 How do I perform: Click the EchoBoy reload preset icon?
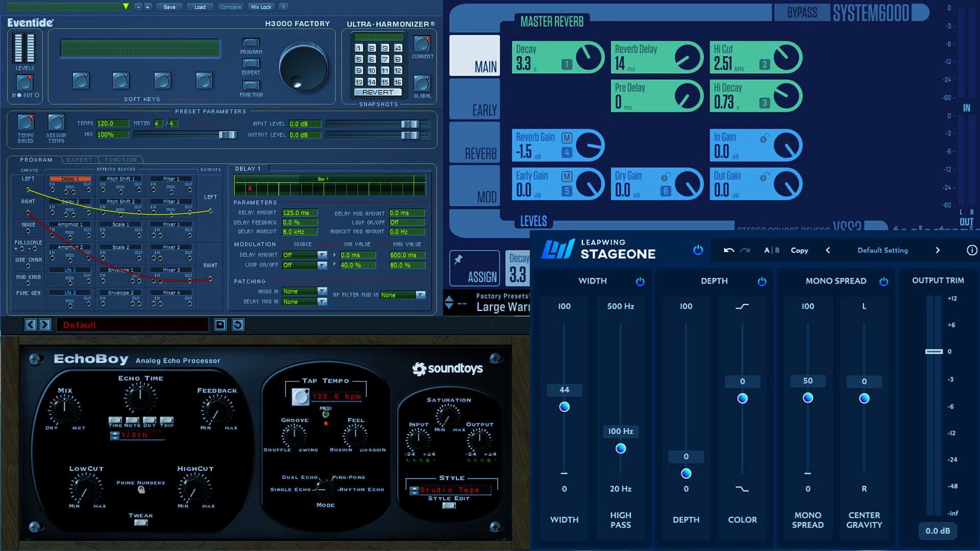pos(238,325)
